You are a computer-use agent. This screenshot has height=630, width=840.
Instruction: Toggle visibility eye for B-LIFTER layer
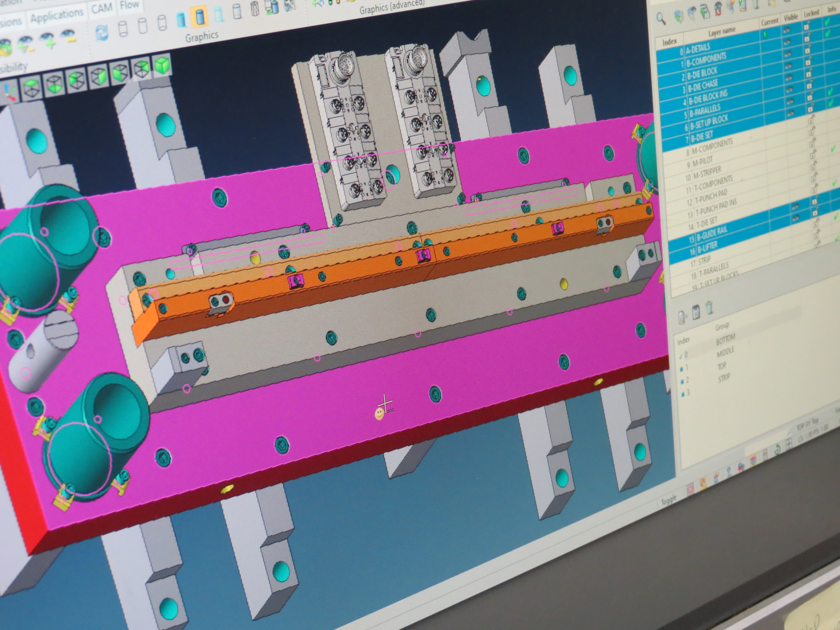click(x=796, y=218)
